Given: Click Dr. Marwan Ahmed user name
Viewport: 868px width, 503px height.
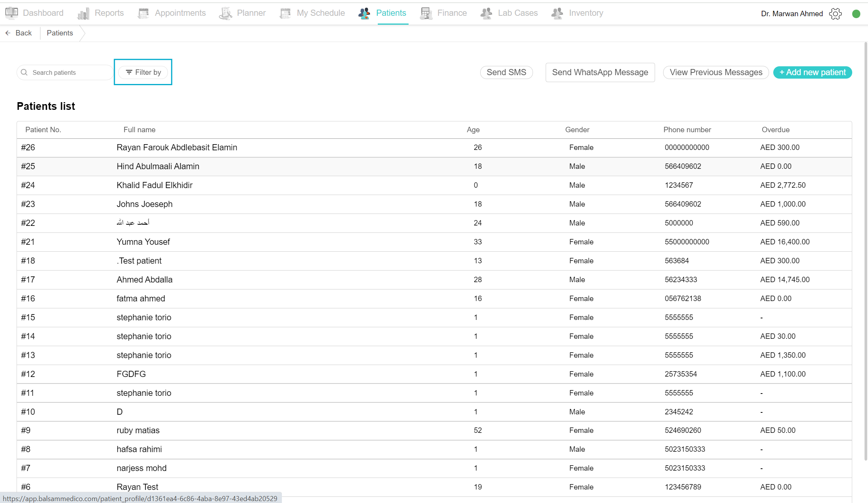Looking at the screenshot, I should pos(792,14).
